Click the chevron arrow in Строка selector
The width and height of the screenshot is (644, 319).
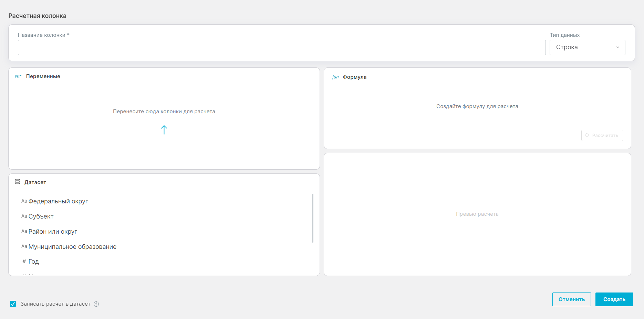(617, 47)
